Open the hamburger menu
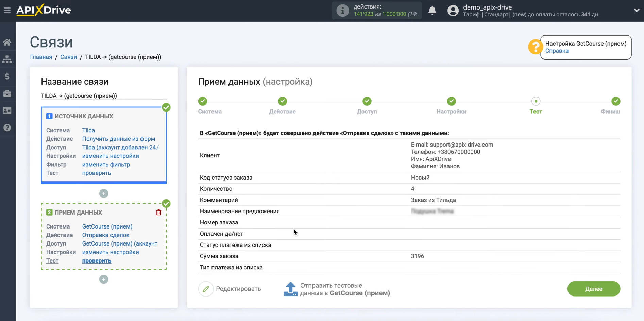Viewport: 644px width, 321px height. 7,10
